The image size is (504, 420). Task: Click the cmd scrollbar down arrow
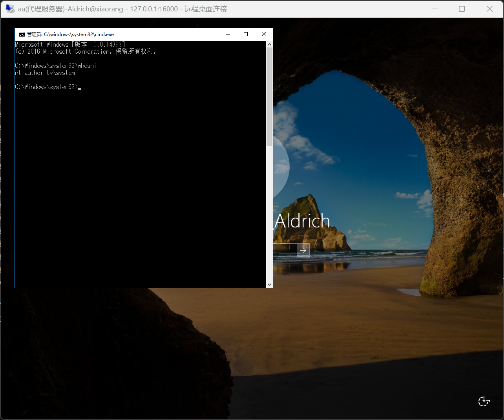[x=269, y=284]
